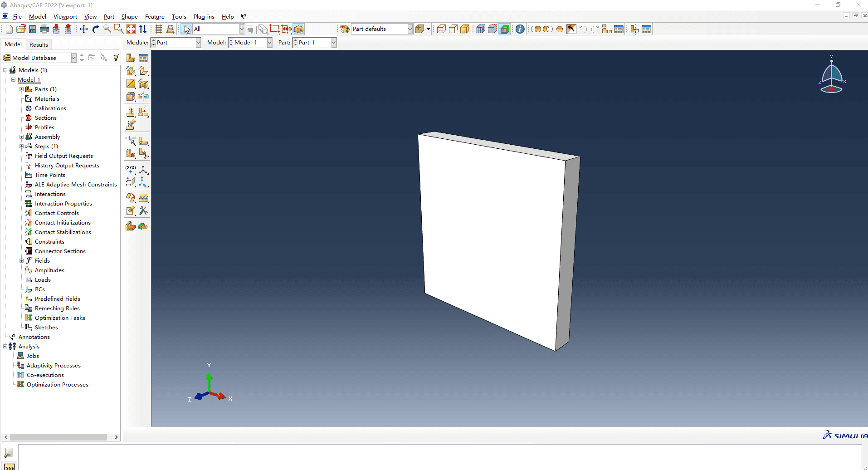Select the Create Datum Plane tool
Image resolution: width=868 pixels, height=470 pixels.
[131, 182]
